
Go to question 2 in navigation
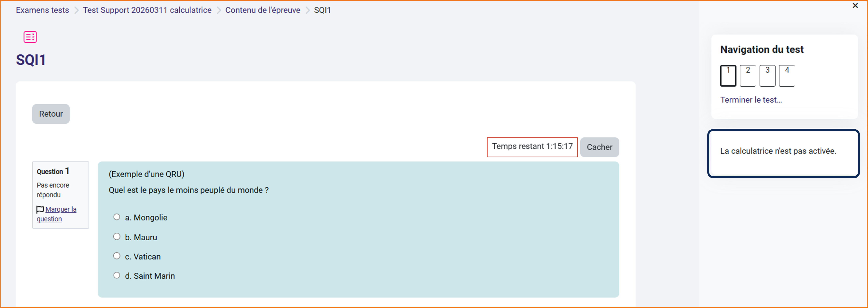(x=747, y=75)
